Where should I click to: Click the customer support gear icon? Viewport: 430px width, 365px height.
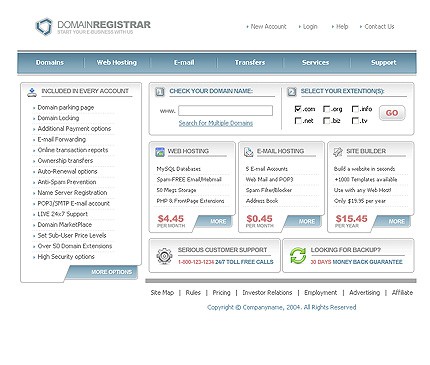pos(164,256)
